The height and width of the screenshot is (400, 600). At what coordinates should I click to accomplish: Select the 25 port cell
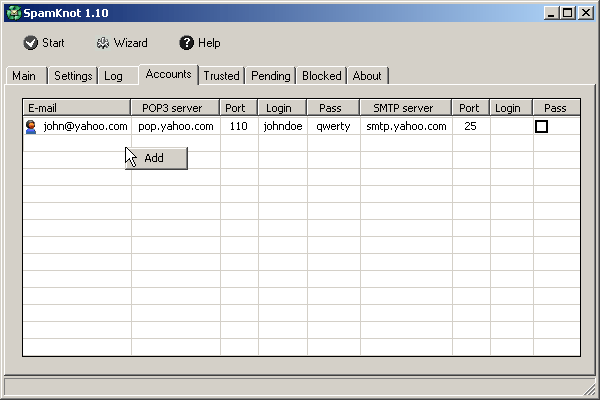471,126
